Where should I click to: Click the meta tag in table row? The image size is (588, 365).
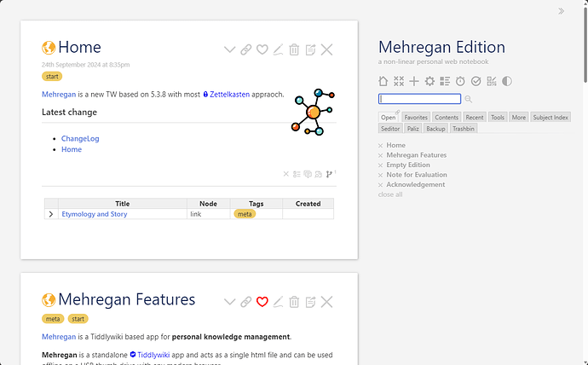click(x=245, y=214)
